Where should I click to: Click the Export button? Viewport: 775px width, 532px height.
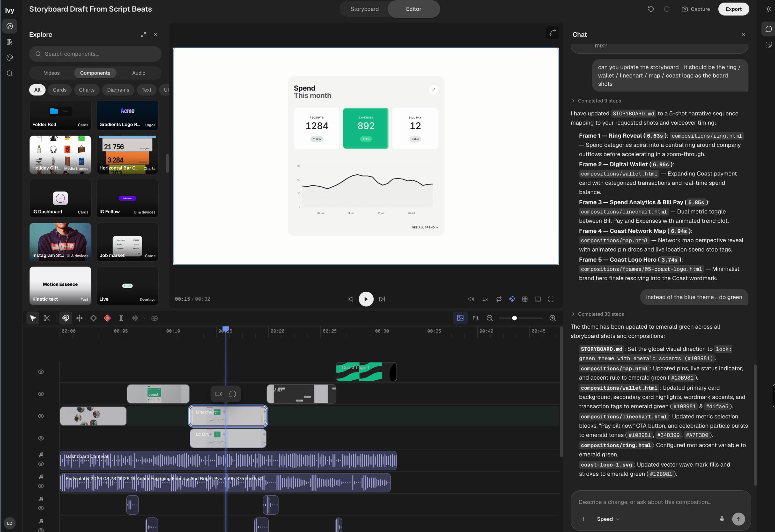pos(734,9)
